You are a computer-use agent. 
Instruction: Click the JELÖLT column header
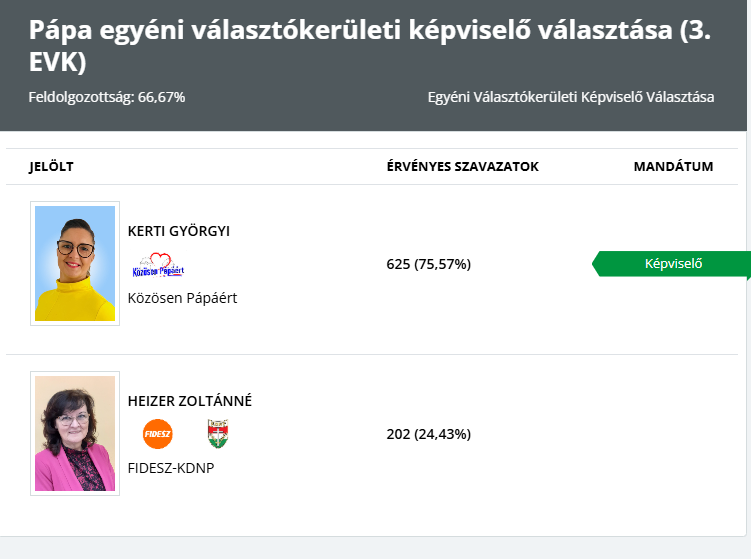(51, 166)
